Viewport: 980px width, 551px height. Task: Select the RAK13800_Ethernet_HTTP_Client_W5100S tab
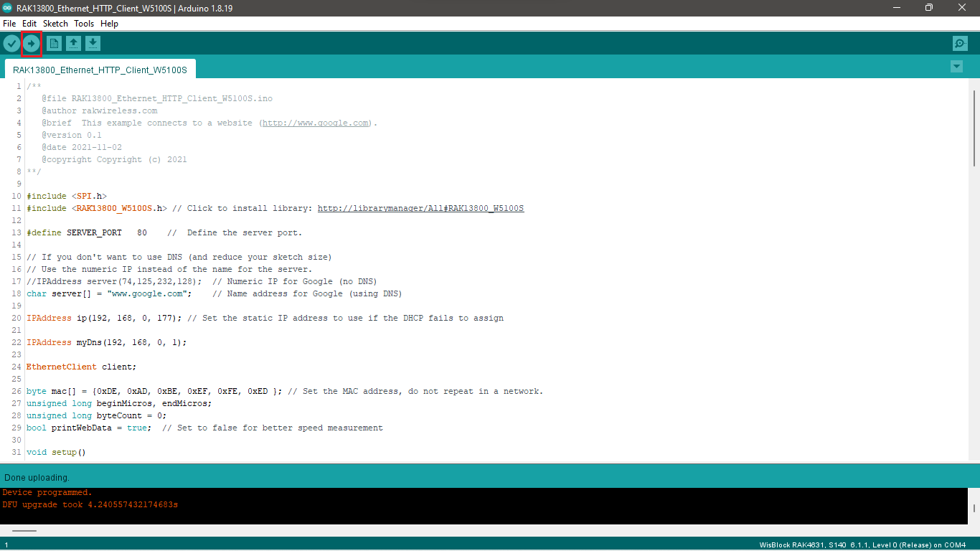point(100,70)
